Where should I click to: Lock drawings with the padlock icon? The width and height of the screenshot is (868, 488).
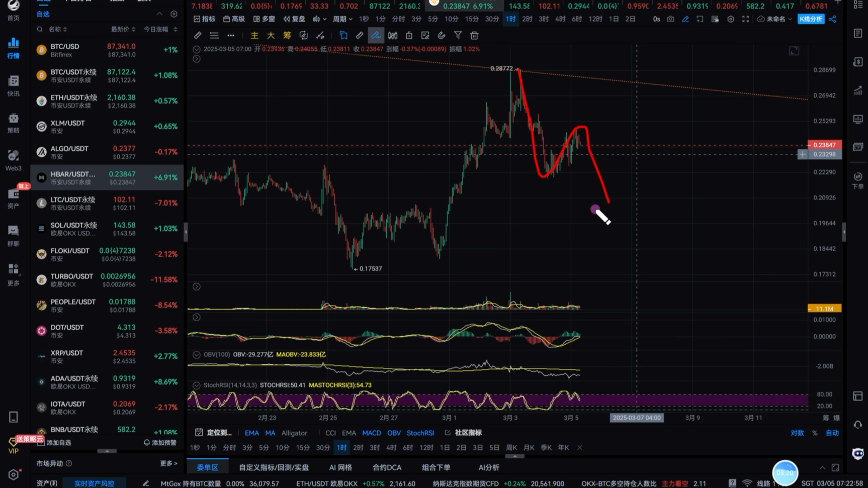click(409, 35)
